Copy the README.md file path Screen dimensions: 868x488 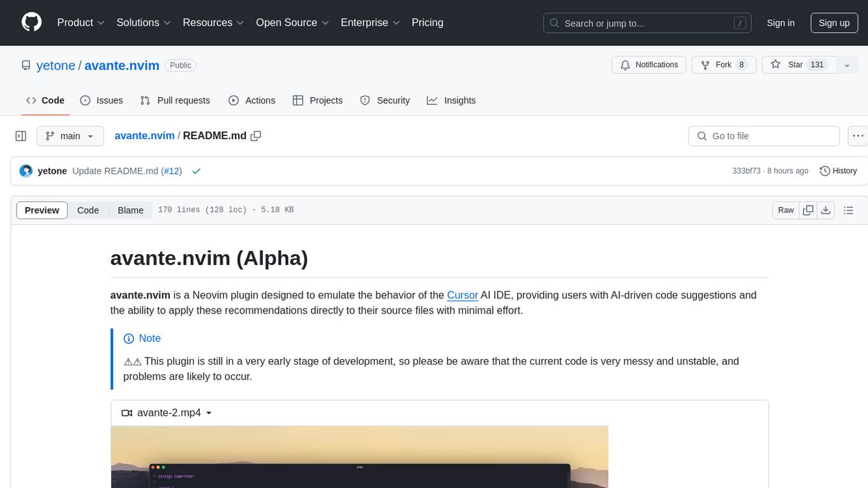[x=256, y=136]
